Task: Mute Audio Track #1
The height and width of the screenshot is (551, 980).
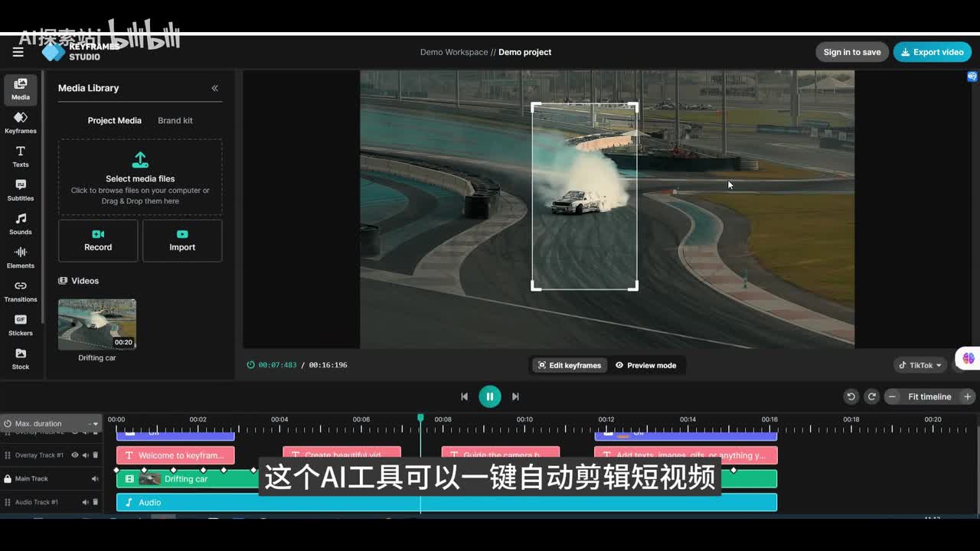Action: (x=86, y=502)
